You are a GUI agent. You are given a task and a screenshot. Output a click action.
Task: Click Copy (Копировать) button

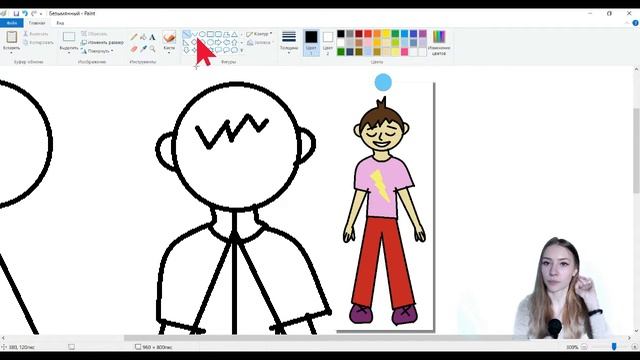pyautogui.click(x=38, y=42)
